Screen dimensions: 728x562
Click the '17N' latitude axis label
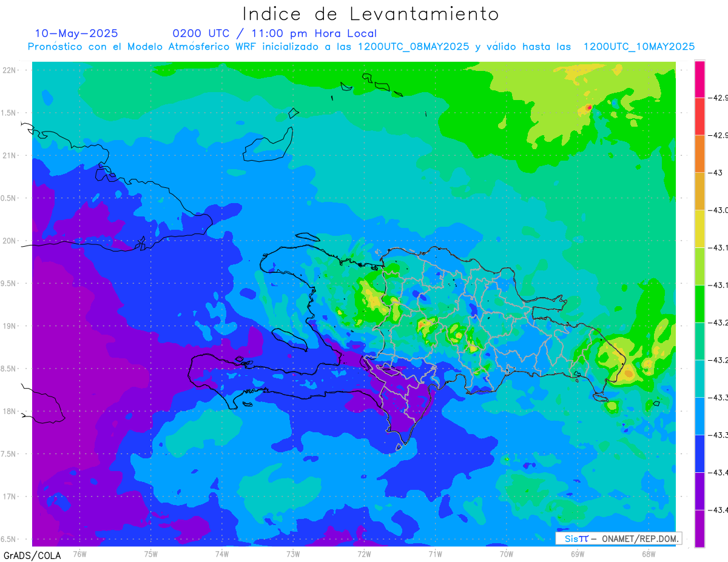pos(10,497)
